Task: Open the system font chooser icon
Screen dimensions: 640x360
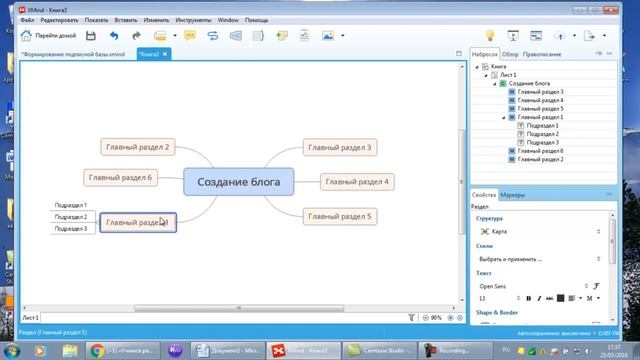Action: coord(596,286)
